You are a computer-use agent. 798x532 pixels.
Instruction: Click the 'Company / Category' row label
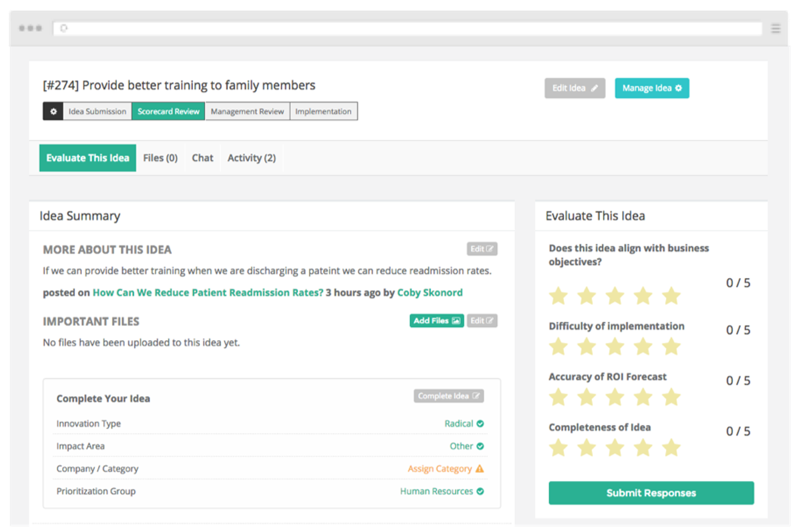(97, 469)
